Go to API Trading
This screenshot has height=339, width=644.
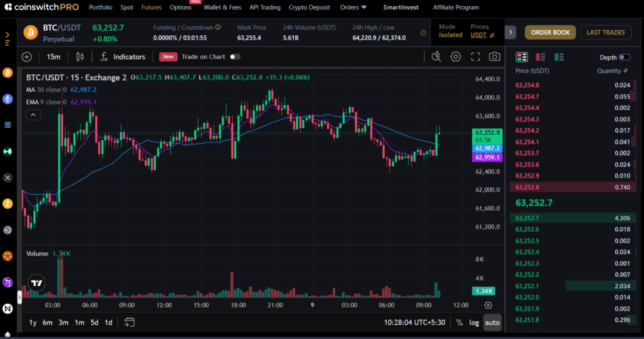(265, 7)
